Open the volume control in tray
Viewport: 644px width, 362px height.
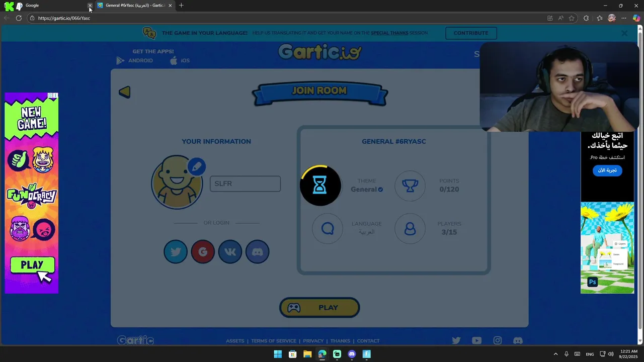[x=611, y=354]
